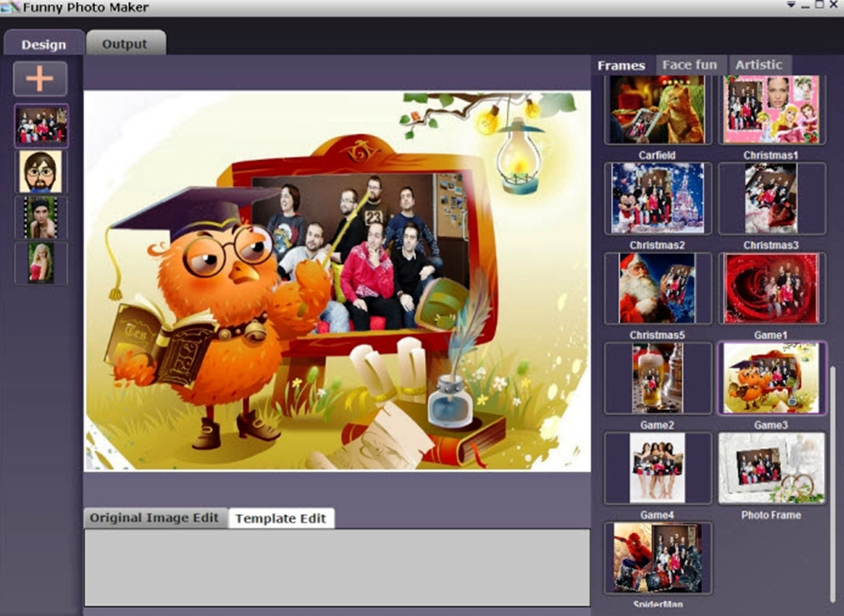Image resolution: width=844 pixels, height=616 pixels.
Task: Open the title bar dropdown arrow menu
Action: tap(791, 5)
